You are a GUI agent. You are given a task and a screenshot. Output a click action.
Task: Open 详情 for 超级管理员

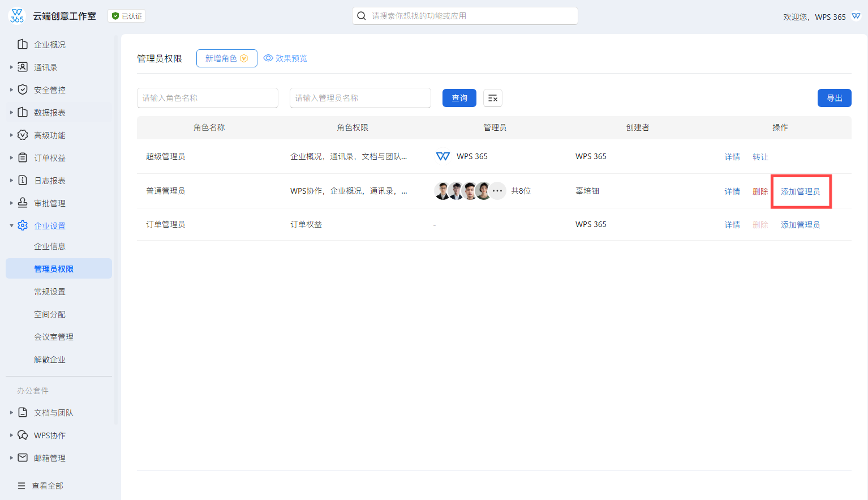[732, 157]
